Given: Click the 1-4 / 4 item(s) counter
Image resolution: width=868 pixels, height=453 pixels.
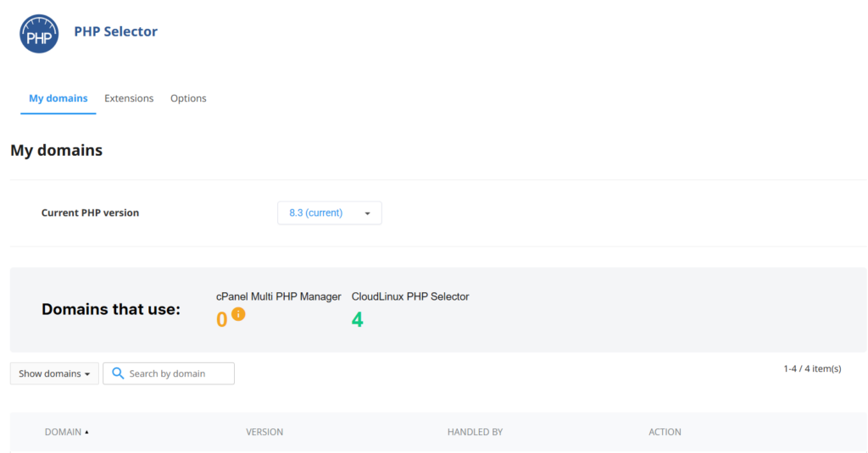Looking at the screenshot, I should pyautogui.click(x=812, y=368).
